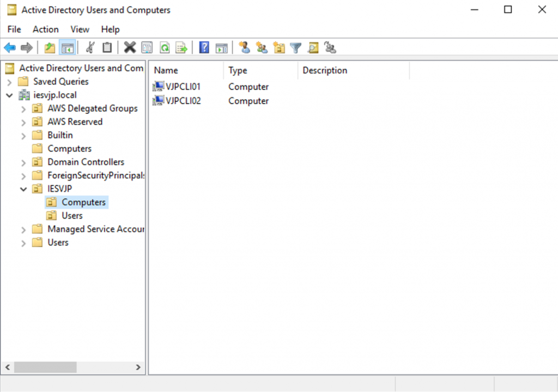Image resolution: width=558 pixels, height=392 pixels.
Task: Click the Refresh toolbar icon
Action: [x=164, y=48]
